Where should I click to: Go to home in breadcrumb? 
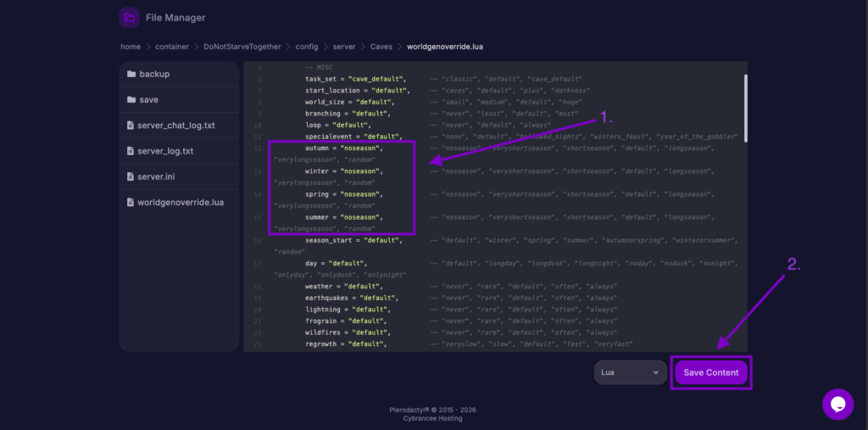[x=130, y=47]
